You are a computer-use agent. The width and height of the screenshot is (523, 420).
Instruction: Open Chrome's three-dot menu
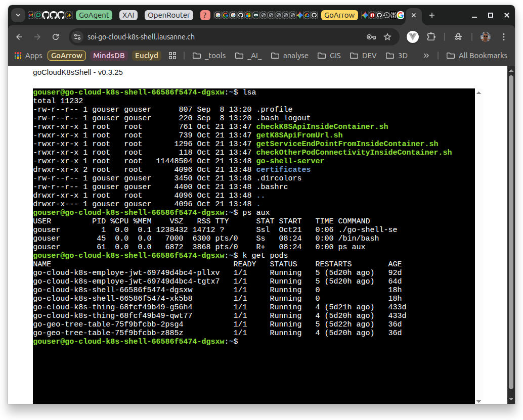504,37
